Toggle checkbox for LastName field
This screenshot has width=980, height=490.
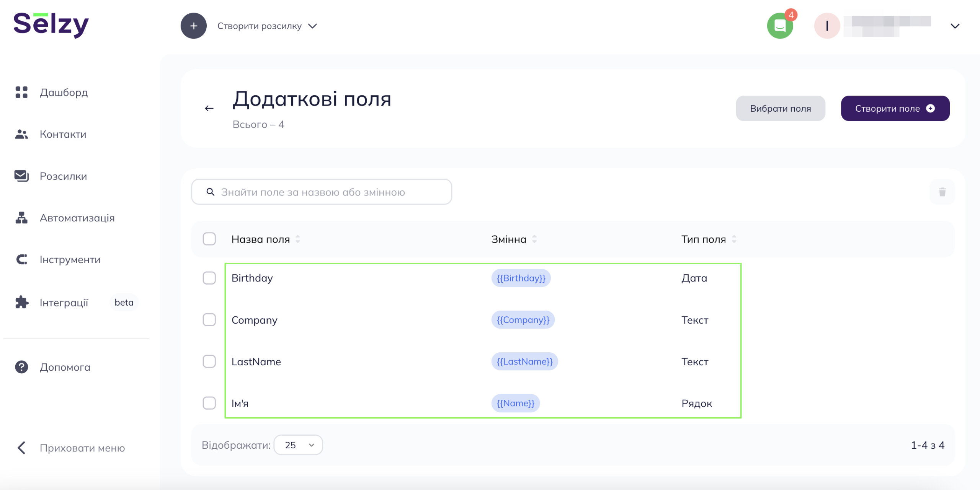[209, 361]
